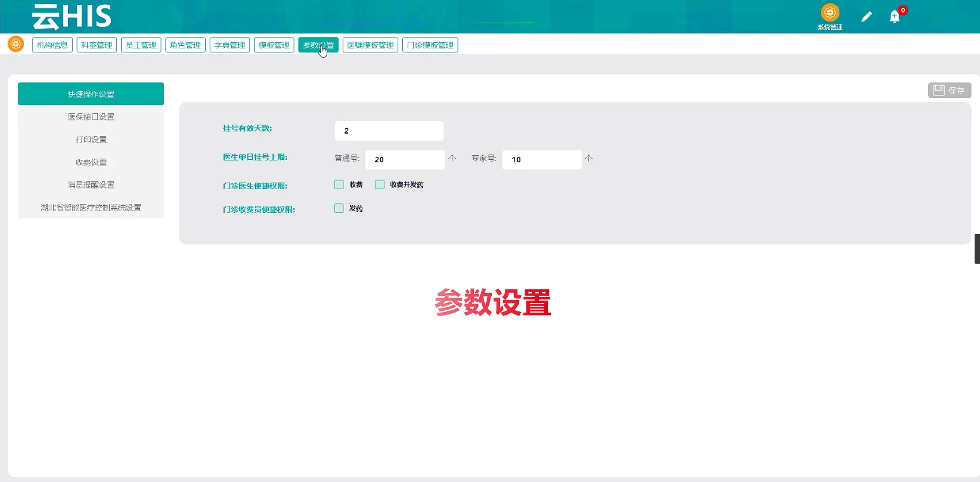
Task: Click the 专家号 limit input field
Action: click(x=542, y=159)
